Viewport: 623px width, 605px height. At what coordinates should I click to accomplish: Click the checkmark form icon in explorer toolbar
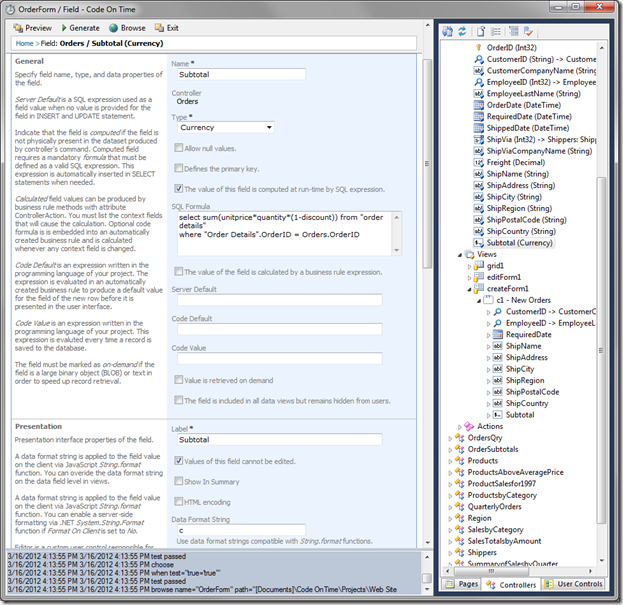click(528, 31)
